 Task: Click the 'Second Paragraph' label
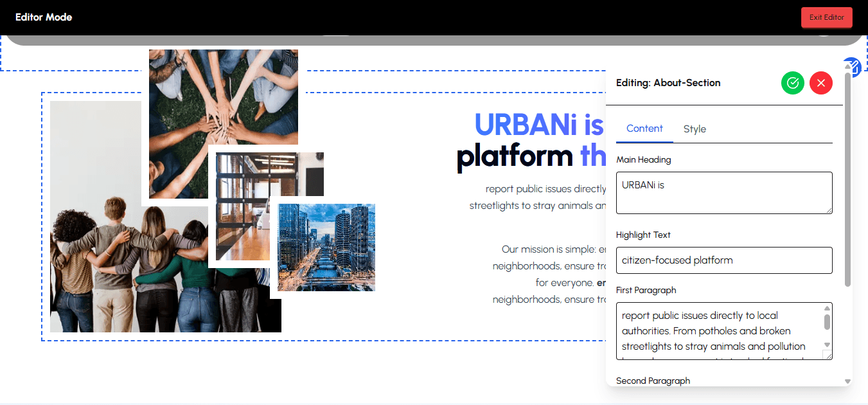click(x=653, y=381)
